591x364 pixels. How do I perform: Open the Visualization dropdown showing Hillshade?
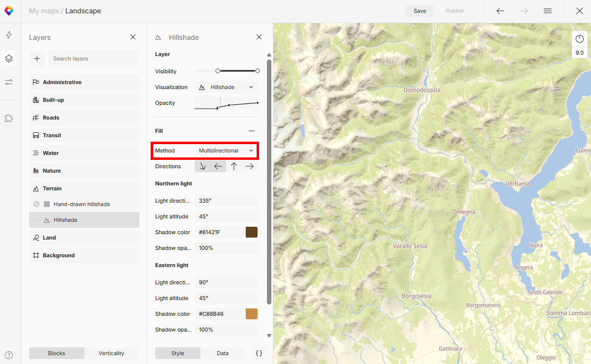pos(226,87)
